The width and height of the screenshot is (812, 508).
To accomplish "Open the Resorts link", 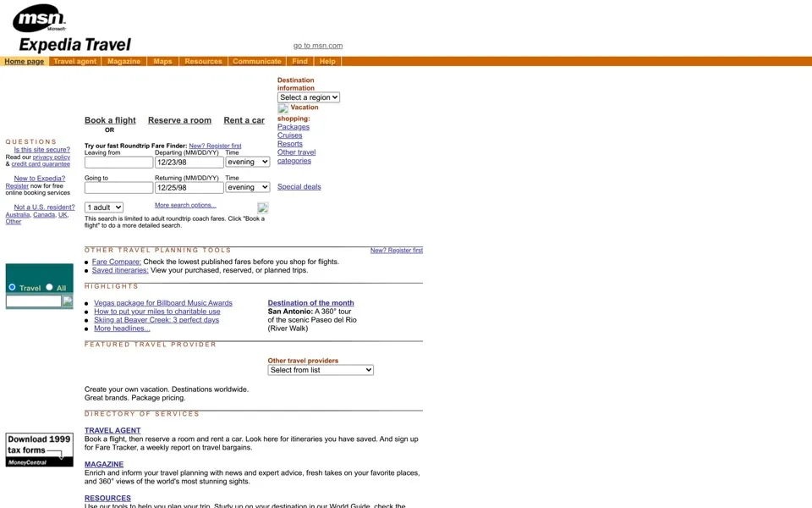I will 290,144.
